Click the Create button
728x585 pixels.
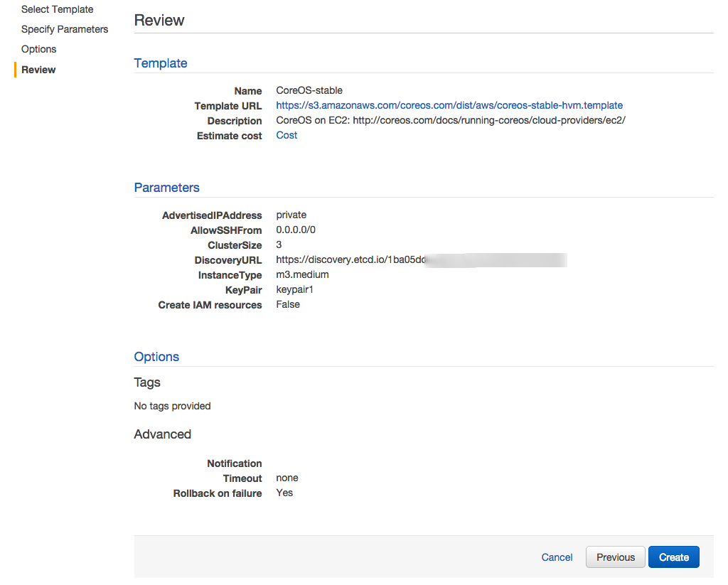tap(674, 557)
